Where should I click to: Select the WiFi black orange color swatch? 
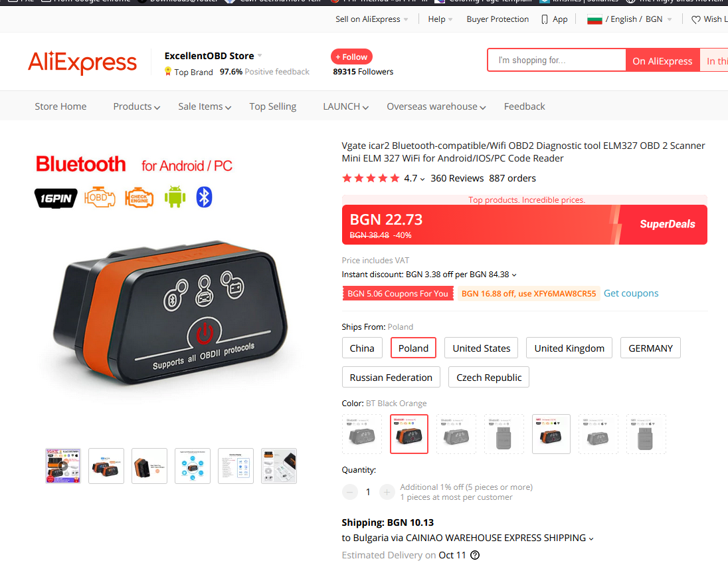point(551,434)
